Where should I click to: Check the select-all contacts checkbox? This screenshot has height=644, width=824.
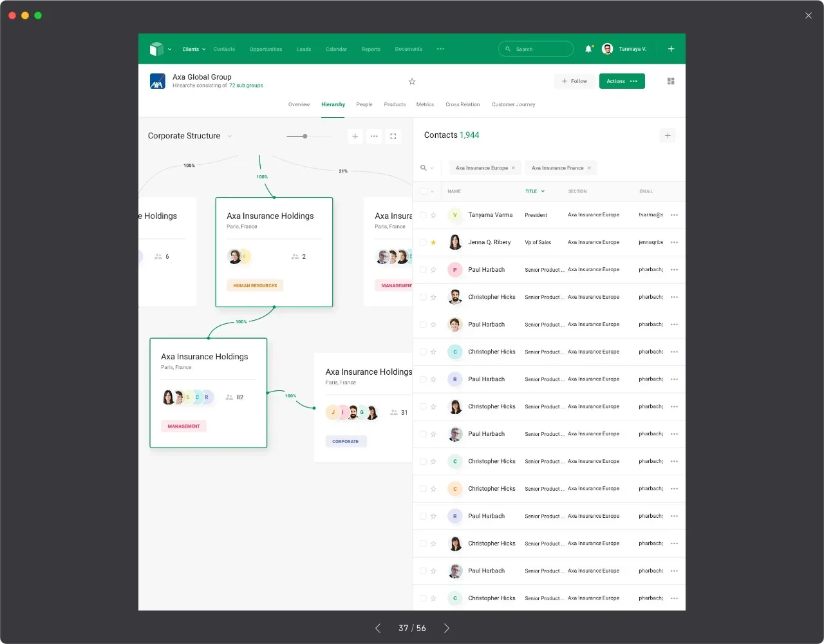click(423, 191)
